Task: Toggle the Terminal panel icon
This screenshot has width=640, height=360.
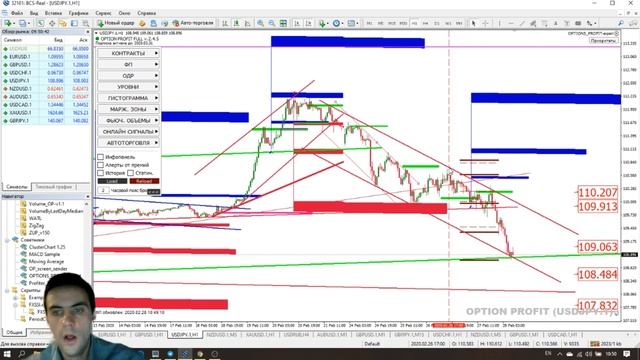Action: tap(74, 23)
